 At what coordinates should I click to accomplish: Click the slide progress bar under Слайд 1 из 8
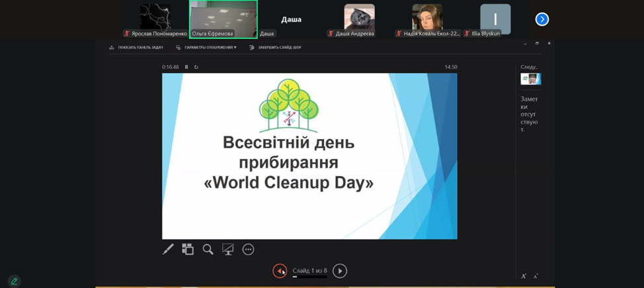pyautogui.click(x=309, y=277)
